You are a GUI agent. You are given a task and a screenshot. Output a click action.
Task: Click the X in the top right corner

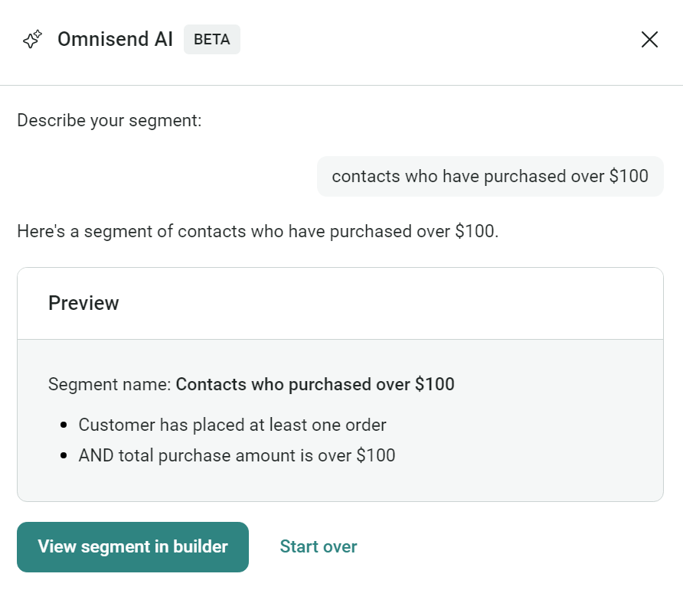tap(649, 39)
